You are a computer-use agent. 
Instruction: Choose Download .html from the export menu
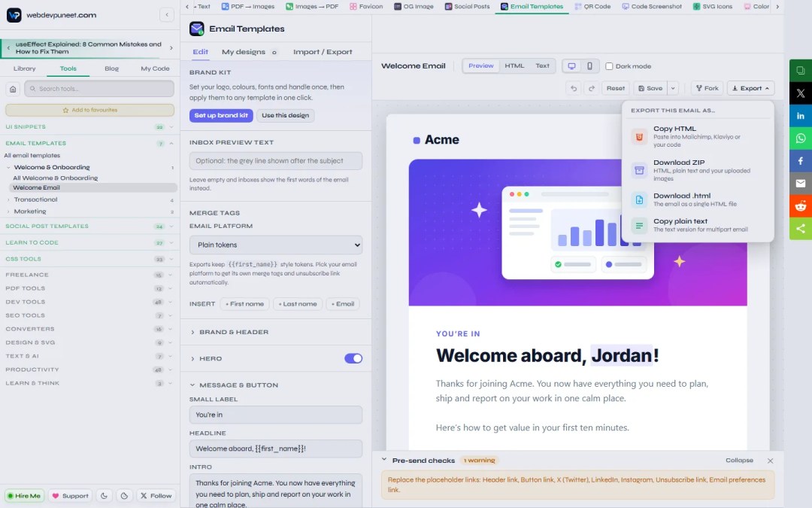click(698, 199)
